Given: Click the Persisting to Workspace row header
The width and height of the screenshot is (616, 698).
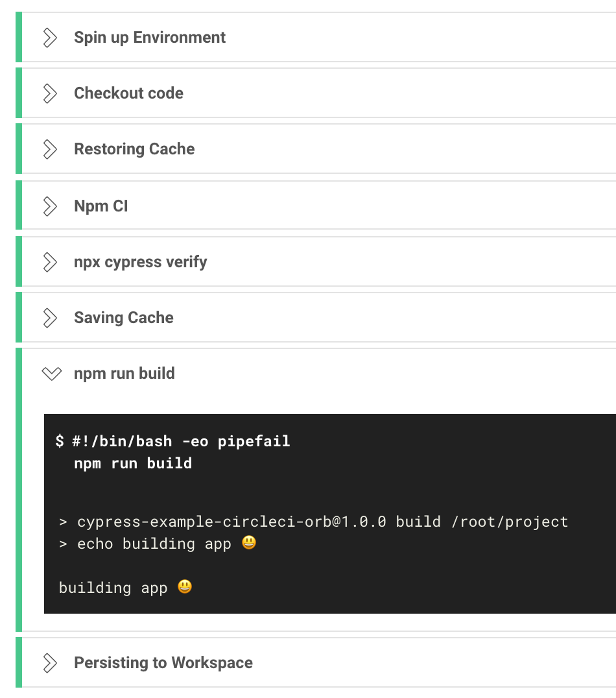Looking at the screenshot, I should click(163, 662).
